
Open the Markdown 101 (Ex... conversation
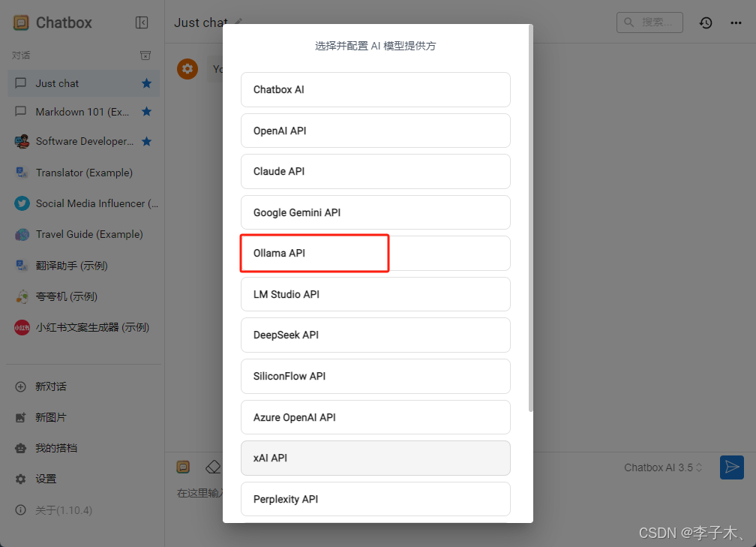(x=84, y=112)
